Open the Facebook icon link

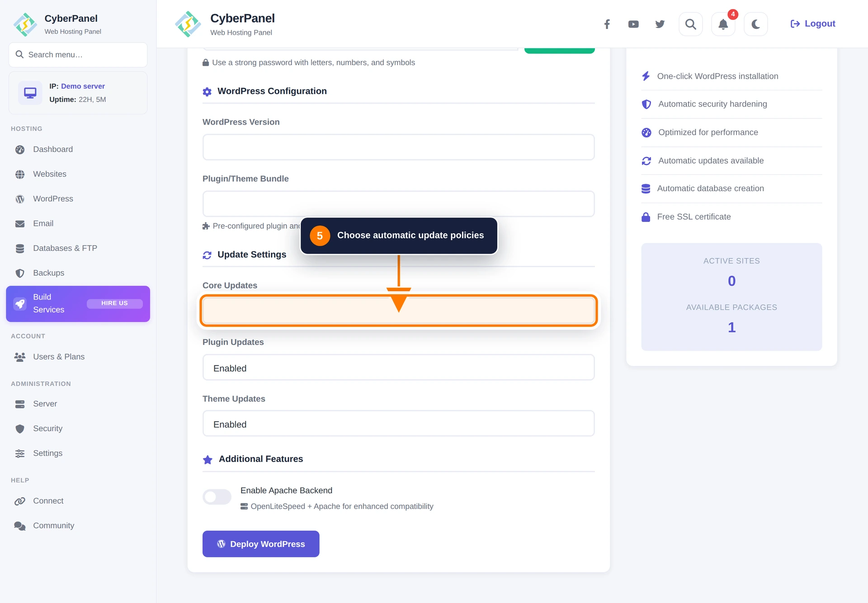click(607, 24)
